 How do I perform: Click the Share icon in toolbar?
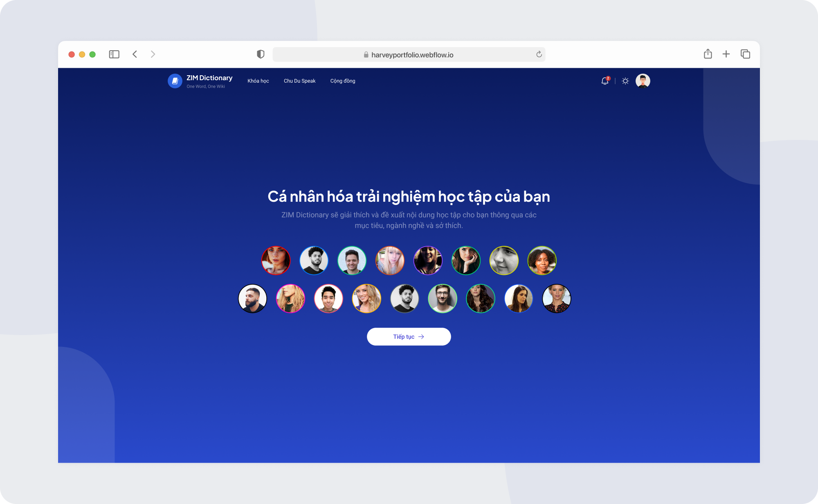pyautogui.click(x=708, y=54)
